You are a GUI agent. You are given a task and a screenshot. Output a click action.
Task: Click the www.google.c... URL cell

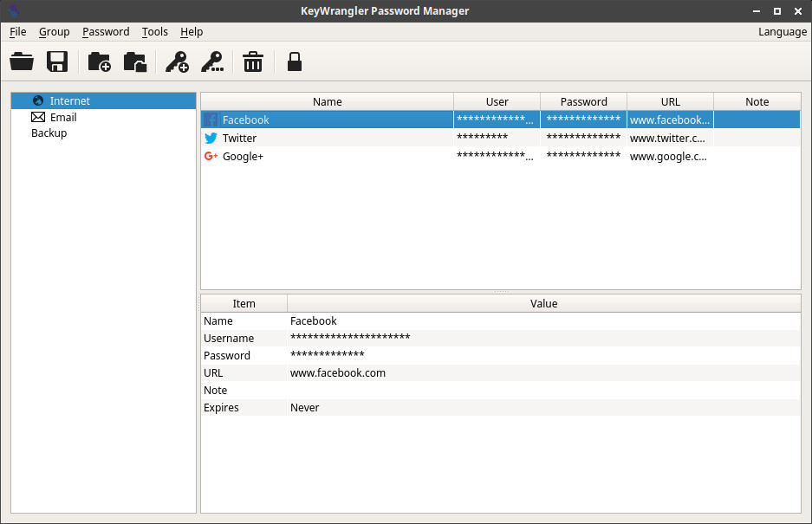coord(670,157)
